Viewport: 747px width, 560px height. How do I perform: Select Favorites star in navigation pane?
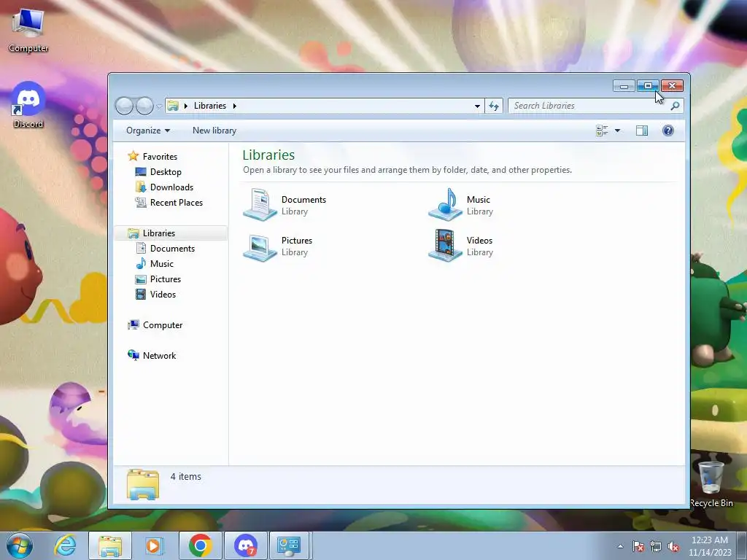(133, 156)
